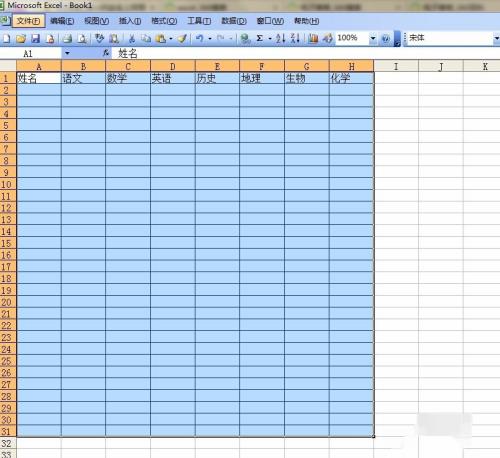Click the AutoSum sigma icon
Viewport: 500px width, 458px height.
coord(260,39)
